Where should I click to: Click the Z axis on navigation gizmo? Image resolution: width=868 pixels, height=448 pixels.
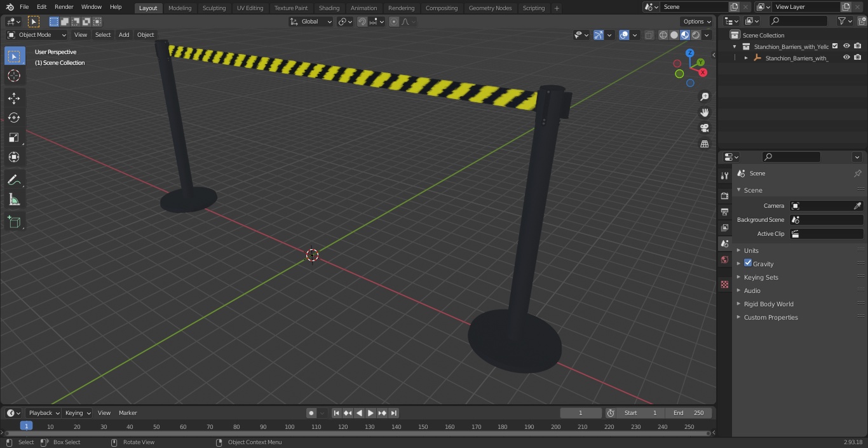689,53
